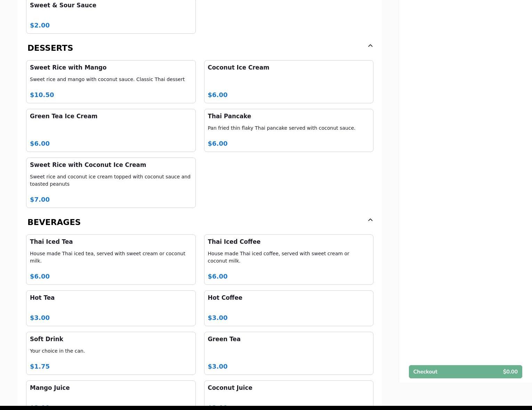Open the Thai Pancake menu item
The width and height of the screenshot is (532, 410).
tap(288, 130)
